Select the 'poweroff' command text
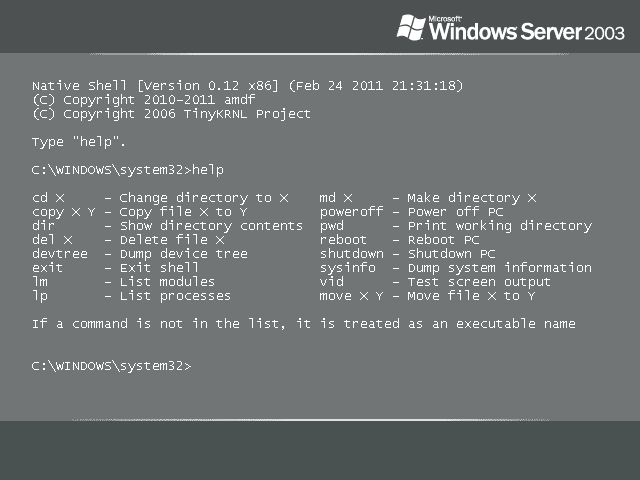Viewport: 640px width, 480px height. pyautogui.click(x=351, y=212)
